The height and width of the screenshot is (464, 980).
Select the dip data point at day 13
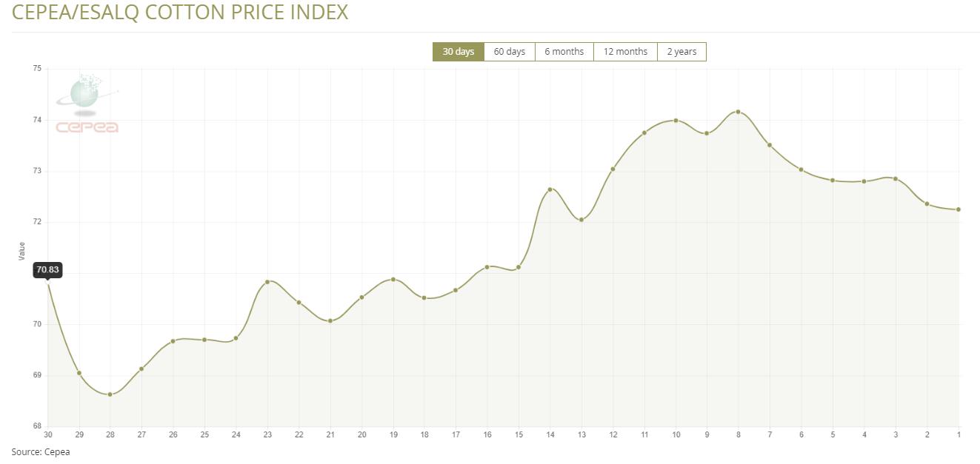(x=581, y=220)
